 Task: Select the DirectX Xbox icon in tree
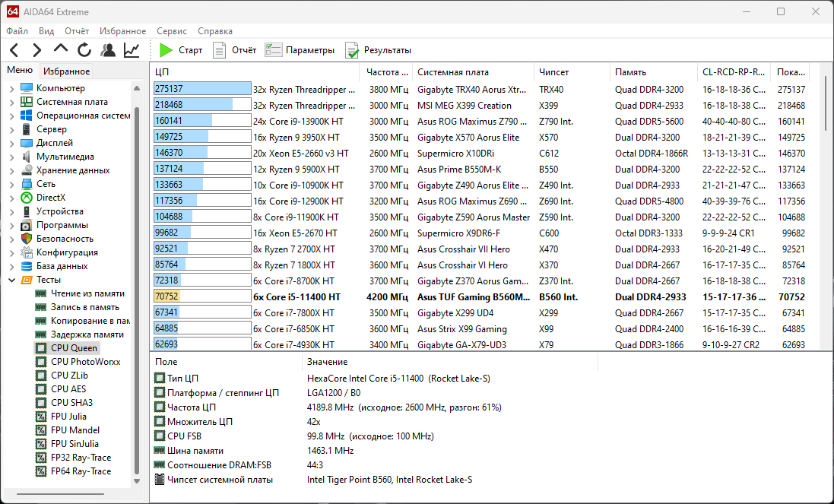(x=26, y=198)
